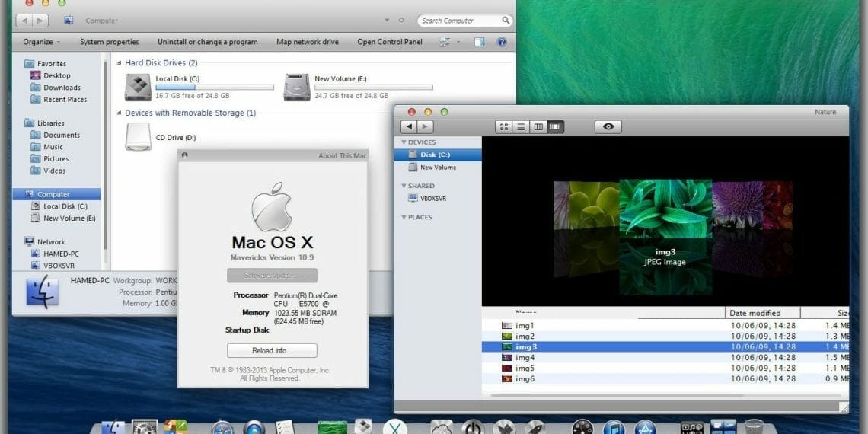Open the Organize dropdown menu
The width and height of the screenshot is (868, 434).
42,42
